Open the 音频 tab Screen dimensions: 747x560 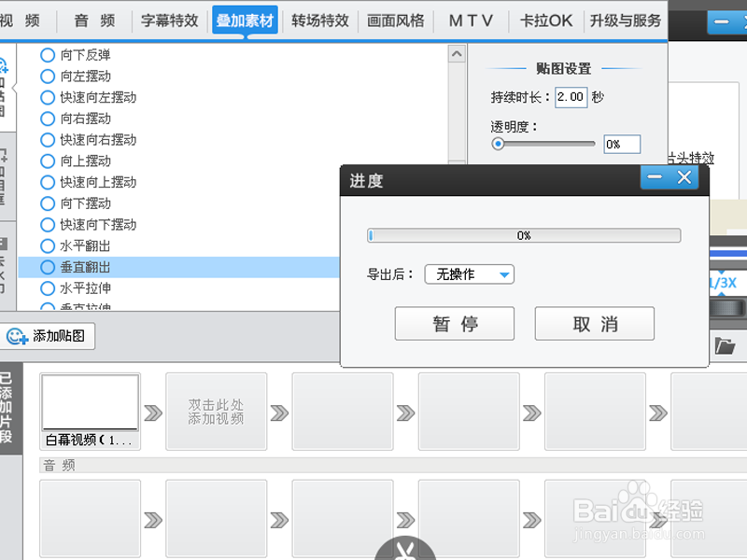pos(94,21)
